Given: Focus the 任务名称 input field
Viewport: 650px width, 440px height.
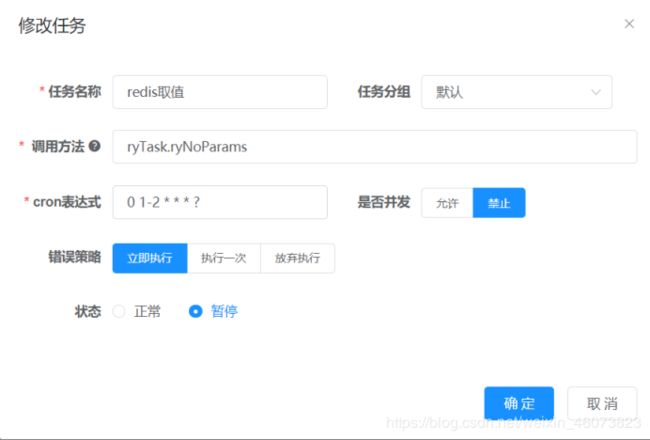Looking at the screenshot, I should point(220,92).
